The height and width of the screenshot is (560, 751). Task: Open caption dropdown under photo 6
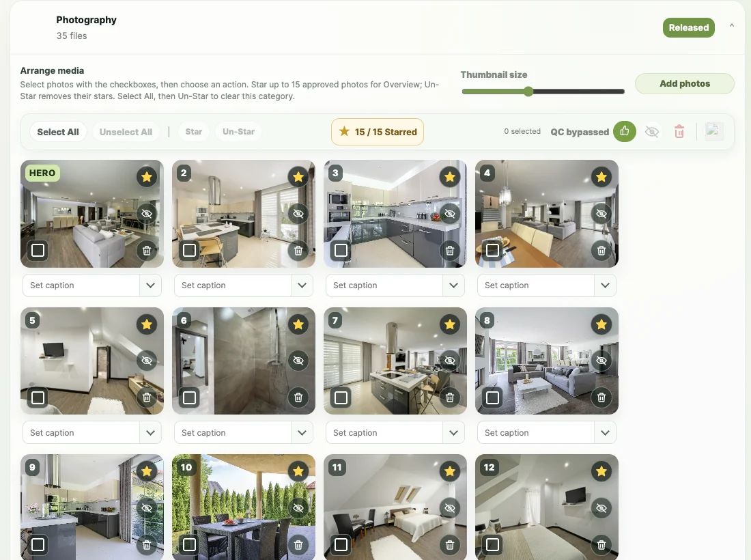tap(302, 432)
